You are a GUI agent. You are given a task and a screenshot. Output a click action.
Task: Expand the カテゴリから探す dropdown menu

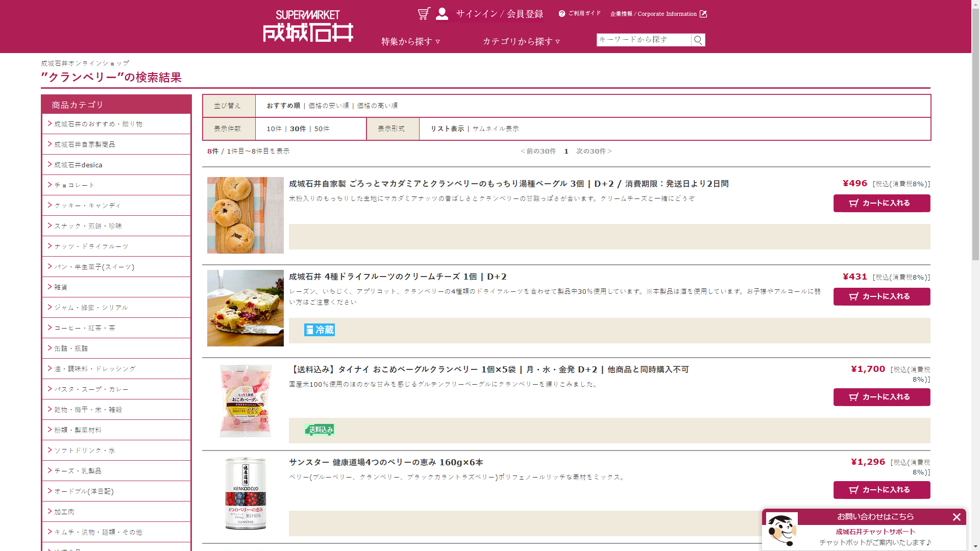[x=521, y=41]
